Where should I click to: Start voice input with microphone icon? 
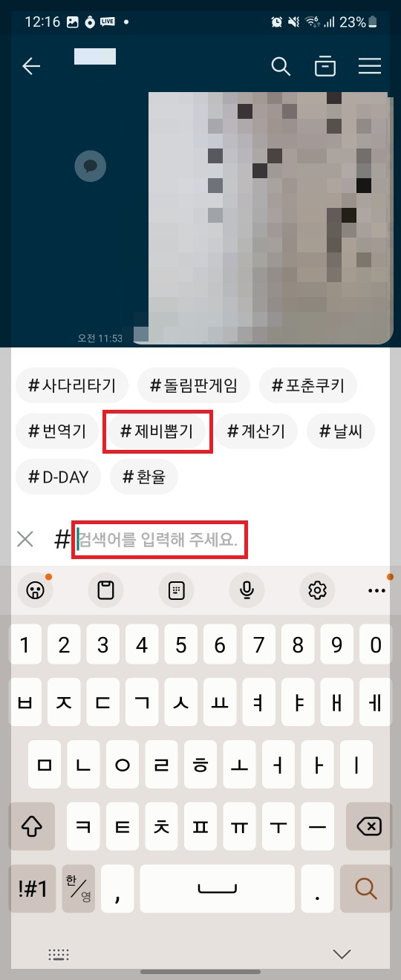click(247, 590)
